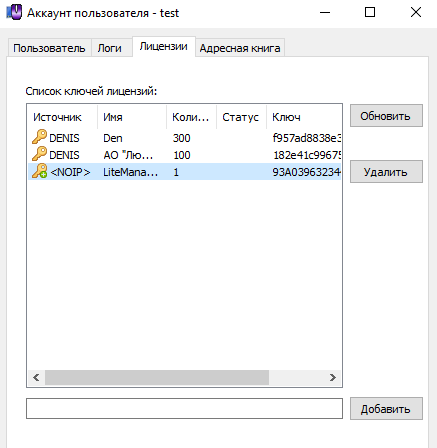This screenshot has height=448, width=437.
Task: Click the NOIP key icon with green plus
Action: [x=39, y=171]
